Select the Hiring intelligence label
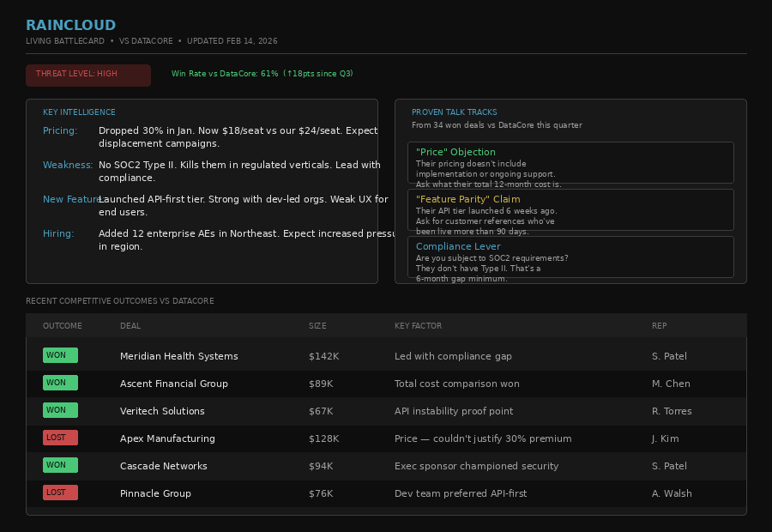 coord(57,233)
